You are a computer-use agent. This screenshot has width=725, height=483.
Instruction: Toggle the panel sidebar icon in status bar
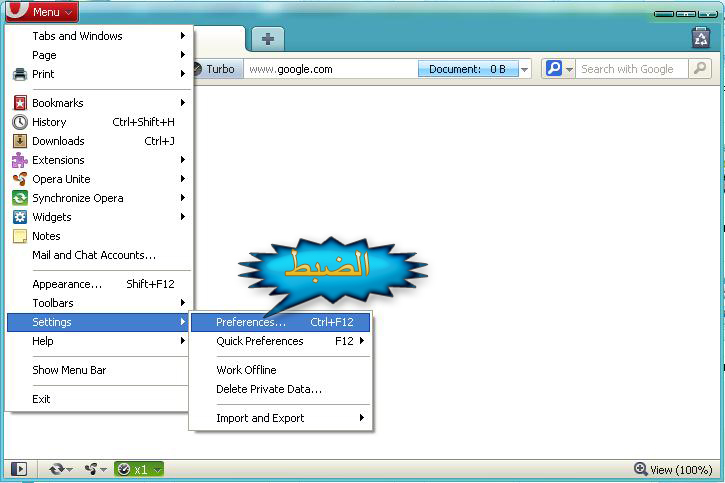(19, 469)
